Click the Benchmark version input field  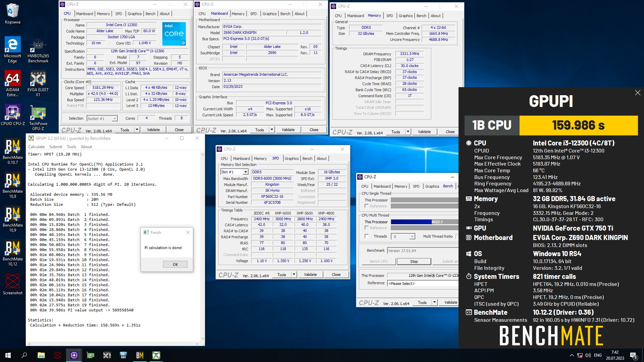pos(423,251)
